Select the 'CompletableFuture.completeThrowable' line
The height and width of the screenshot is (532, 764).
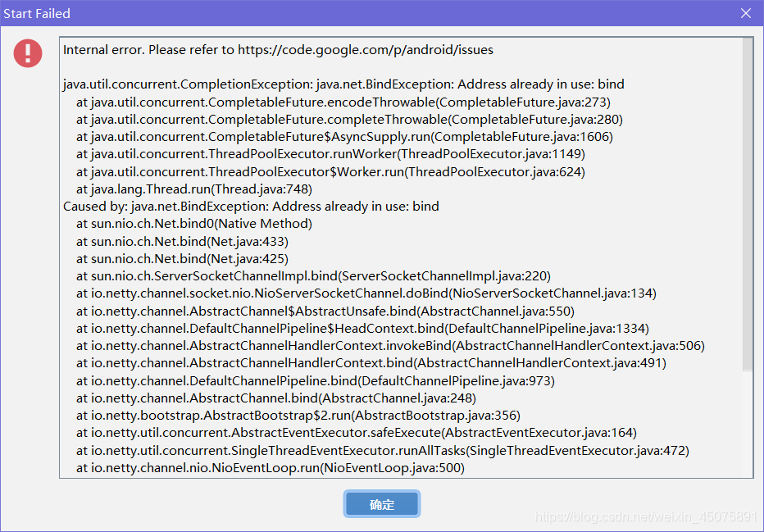point(349,120)
